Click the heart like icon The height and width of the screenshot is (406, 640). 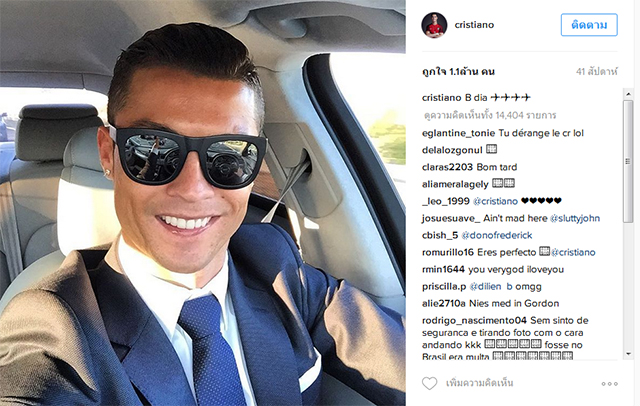(429, 383)
